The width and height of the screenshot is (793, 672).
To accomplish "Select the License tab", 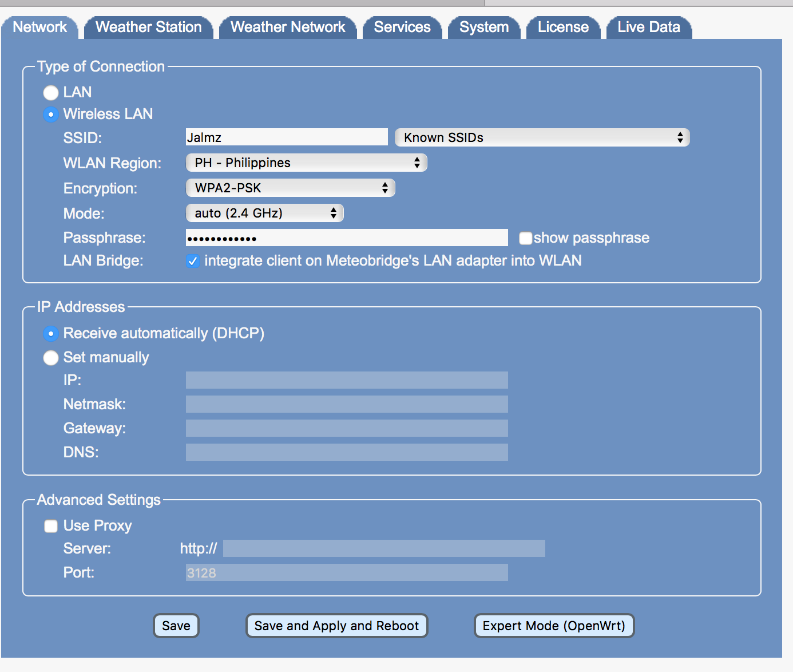I will click(x=563, y=27).
